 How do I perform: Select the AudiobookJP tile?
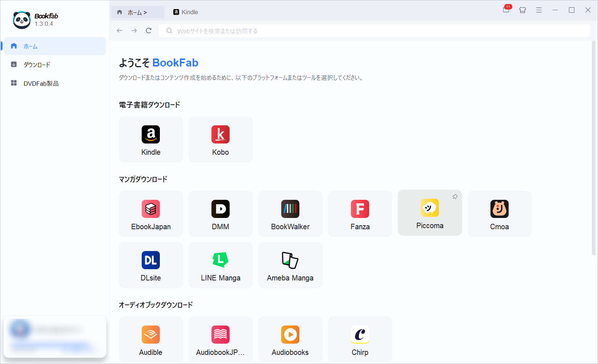pos(221,339)
